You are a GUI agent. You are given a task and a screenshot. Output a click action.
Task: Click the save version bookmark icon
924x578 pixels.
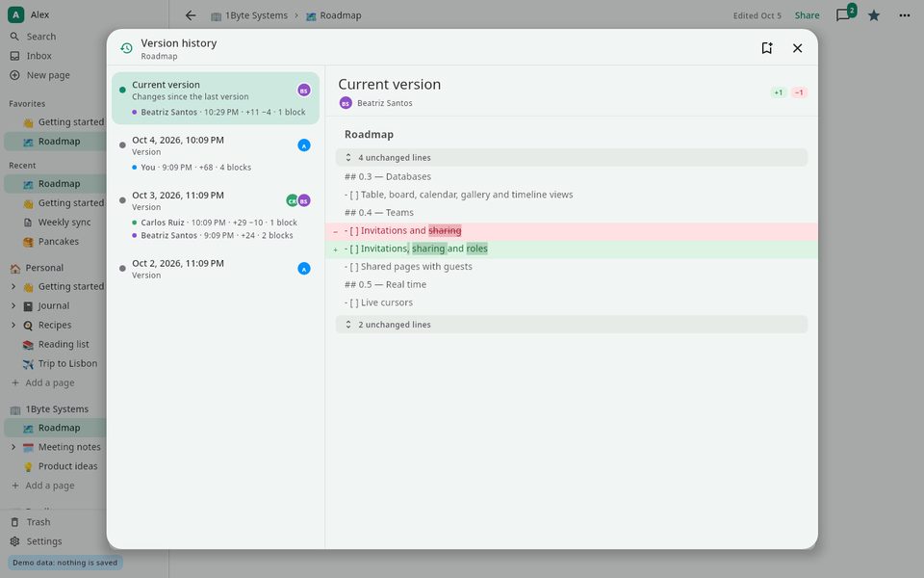coord(767,48)
